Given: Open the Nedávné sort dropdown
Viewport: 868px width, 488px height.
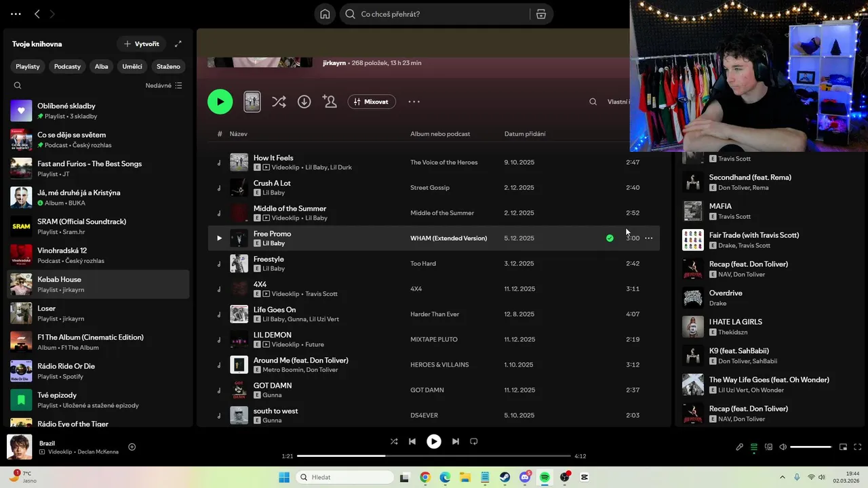Looking at the screenshot, I should [x=163, y=85].
